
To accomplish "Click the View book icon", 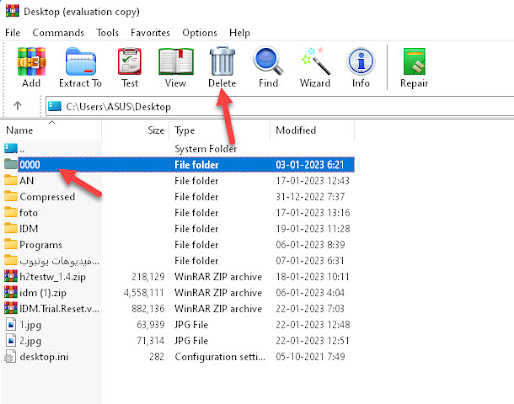I will (x=176, y=67).
